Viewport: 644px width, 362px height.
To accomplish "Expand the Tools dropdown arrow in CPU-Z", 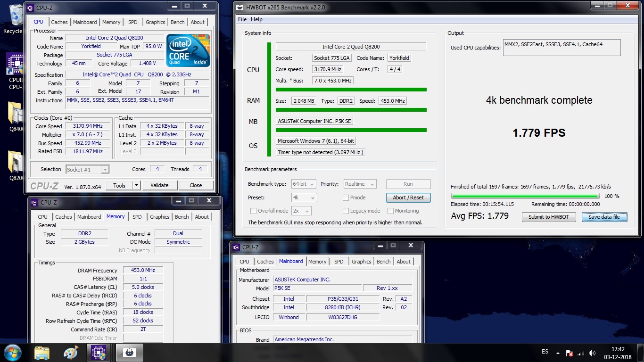I will point(137,185).
